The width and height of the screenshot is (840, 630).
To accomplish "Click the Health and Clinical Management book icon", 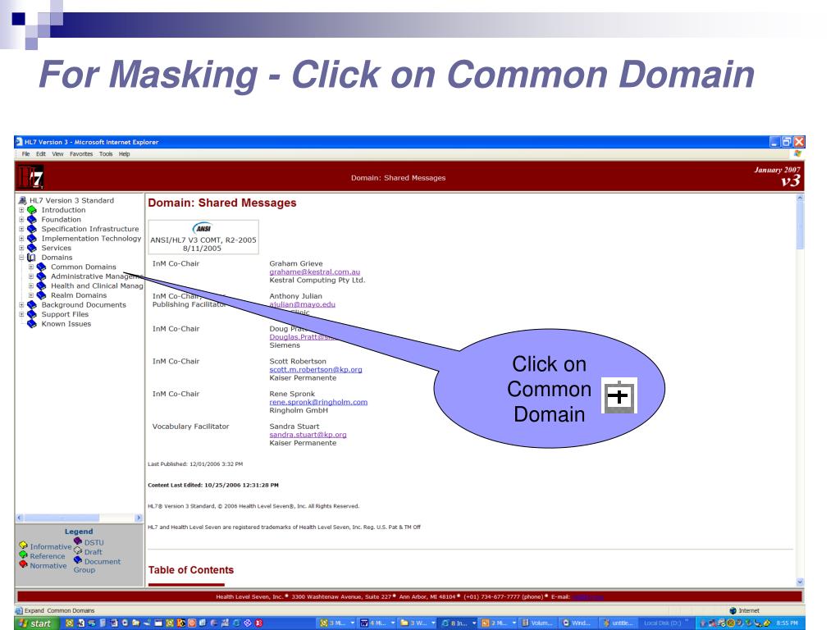I will (41, 286).
